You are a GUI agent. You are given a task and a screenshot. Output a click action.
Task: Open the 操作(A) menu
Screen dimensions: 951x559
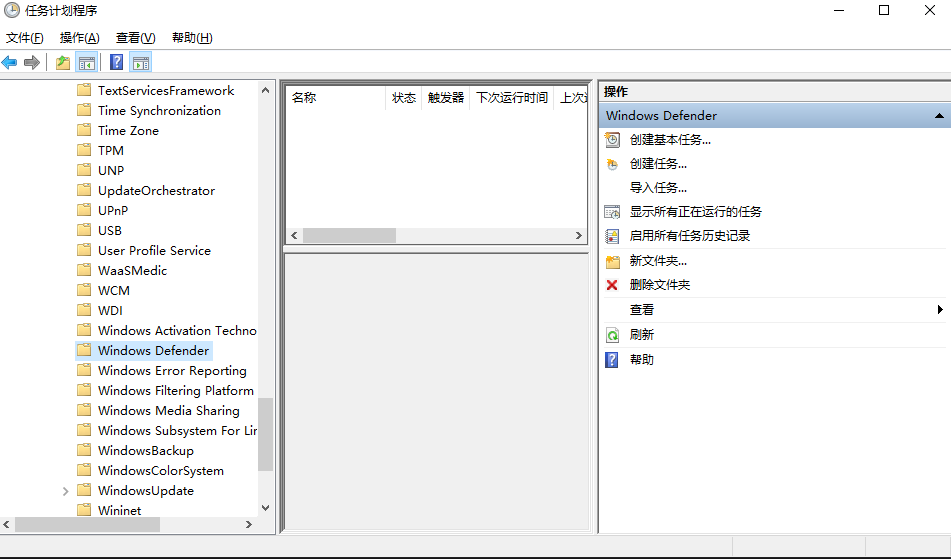[x=79, y=38]
